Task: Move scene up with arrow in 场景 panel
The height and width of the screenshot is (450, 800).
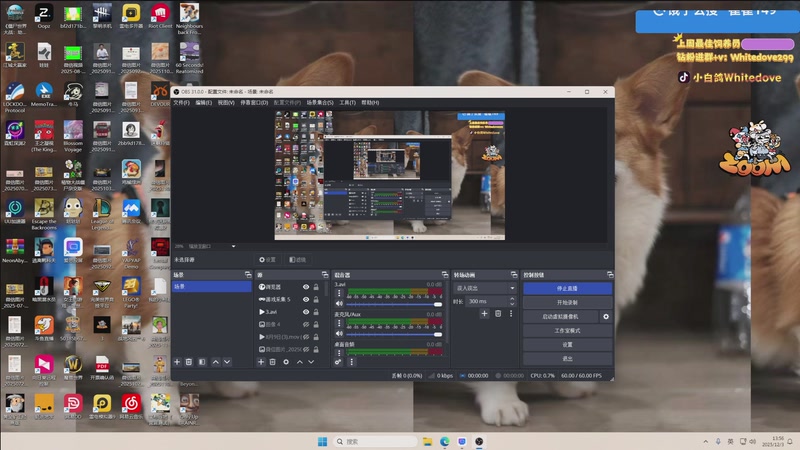Action: pos(216,362)
